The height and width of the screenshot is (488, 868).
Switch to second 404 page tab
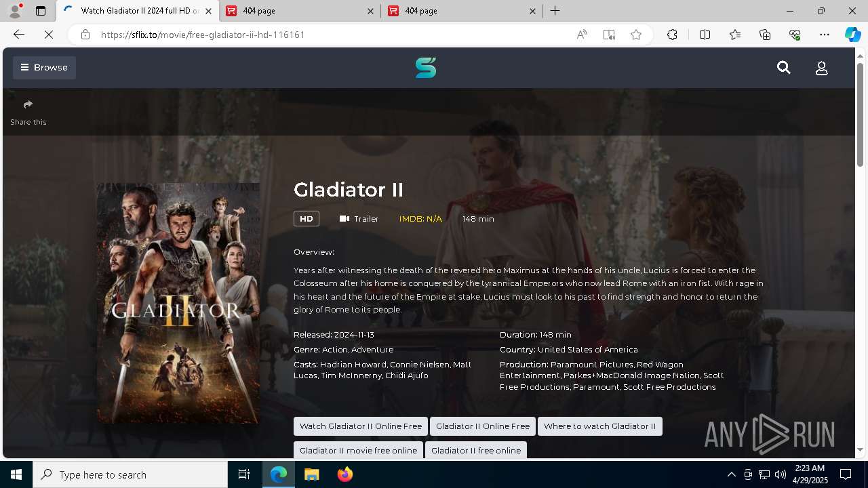point(462,11)
